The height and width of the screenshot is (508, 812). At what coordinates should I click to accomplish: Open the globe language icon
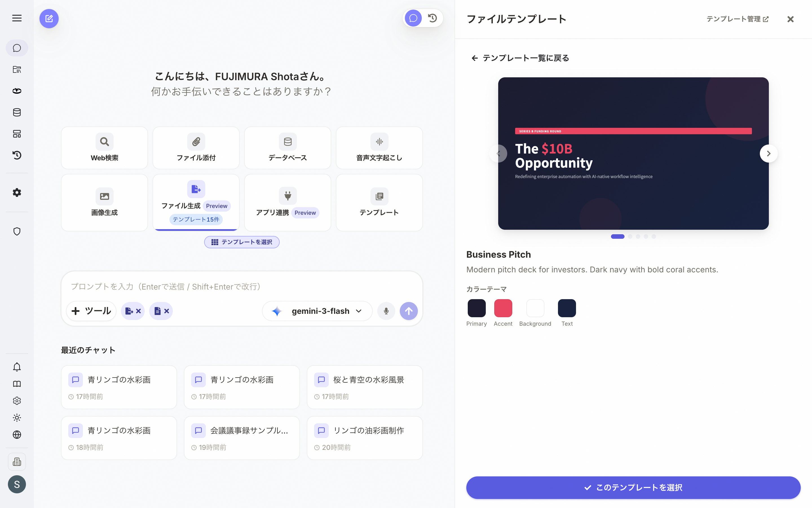(17, 434)
